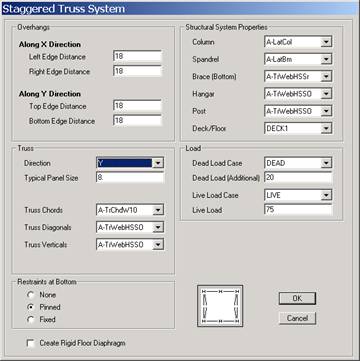Select the Fixed restraint option
The width and height of the screenshot is (360, 361).
31,319
